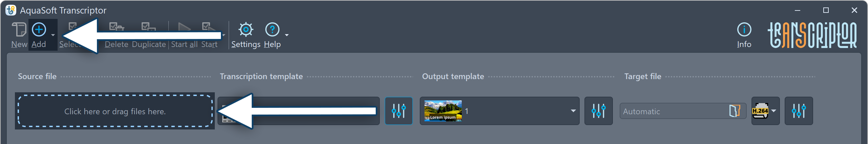Expand the Help dropdown arrow
This screenshot has width=868, height=144.
tap(287, 35)
